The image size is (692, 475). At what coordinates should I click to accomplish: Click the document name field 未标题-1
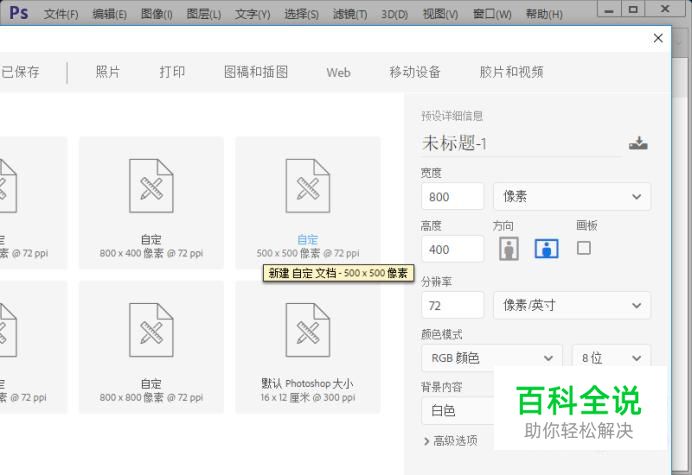[522, 143]
